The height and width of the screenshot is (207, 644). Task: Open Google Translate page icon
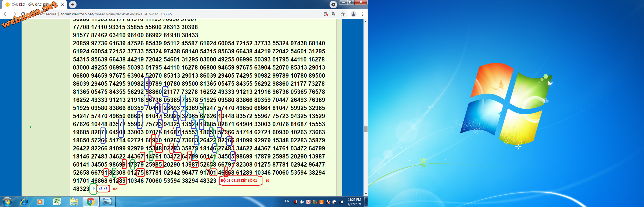[x=334, y=14]
